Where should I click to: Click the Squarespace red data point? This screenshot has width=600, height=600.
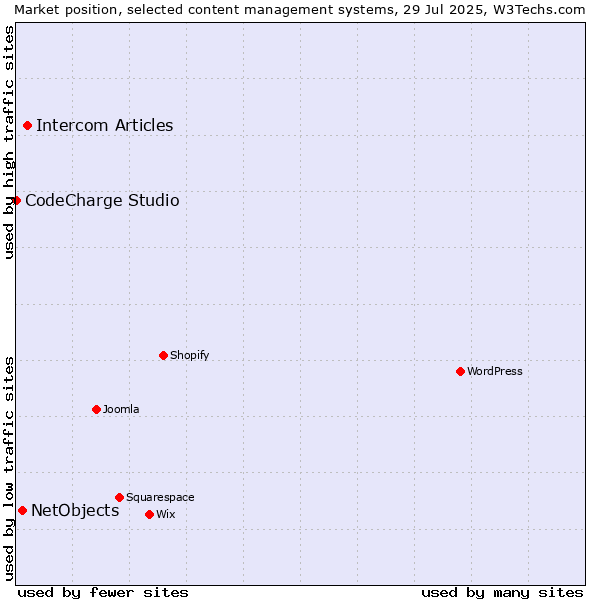pyautogui.click(x=119, y=497)
